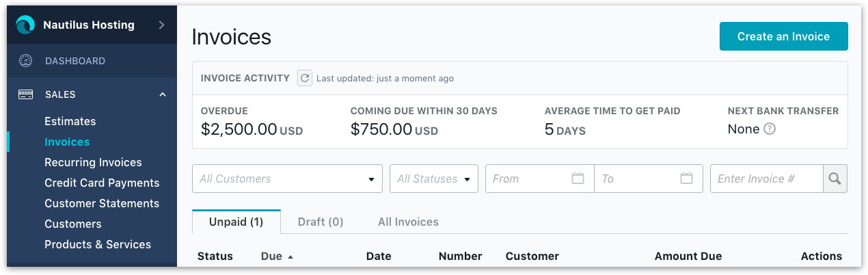
Task: Select the Unpaid (1) tab
Action: coord(236,222)
